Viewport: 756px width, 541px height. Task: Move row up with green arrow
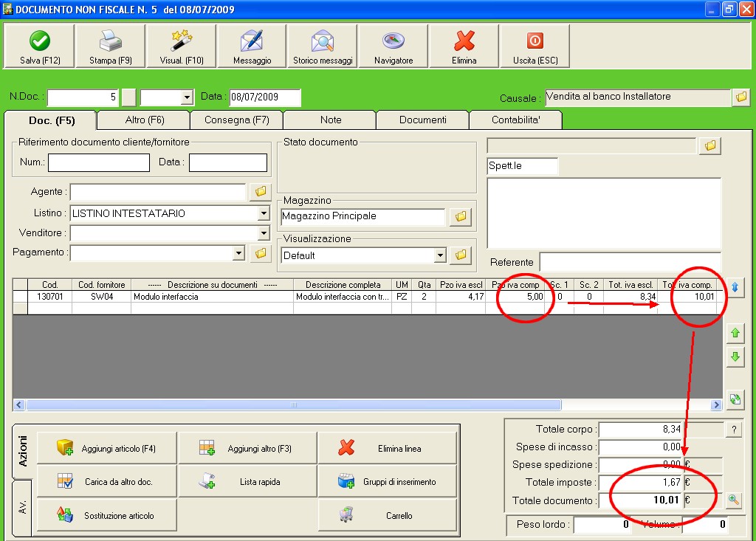[x=735, y=333]
